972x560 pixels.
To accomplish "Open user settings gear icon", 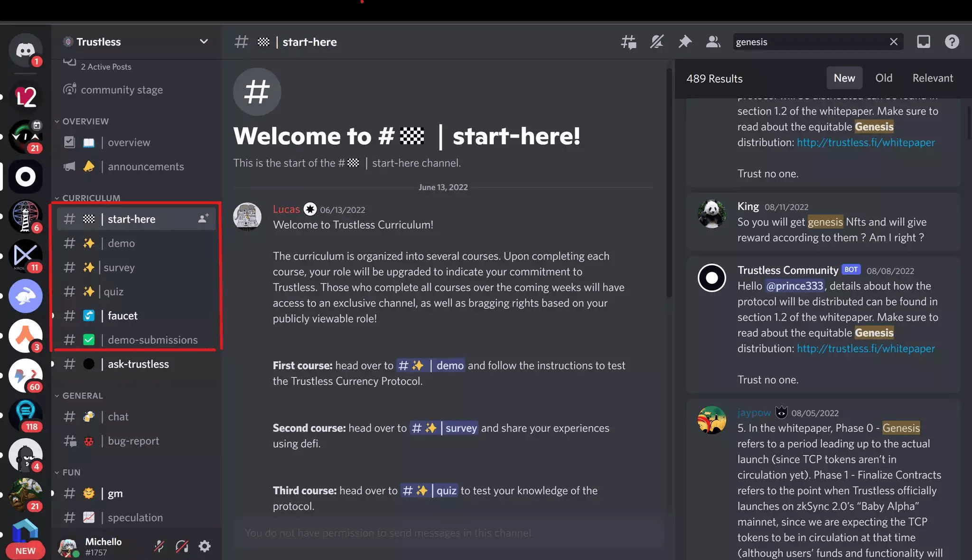I will click(x=205, y=546).
